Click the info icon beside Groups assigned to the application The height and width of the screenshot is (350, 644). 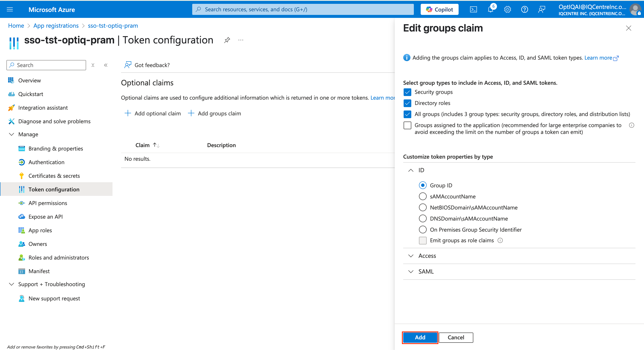click(x=631, y=125)
